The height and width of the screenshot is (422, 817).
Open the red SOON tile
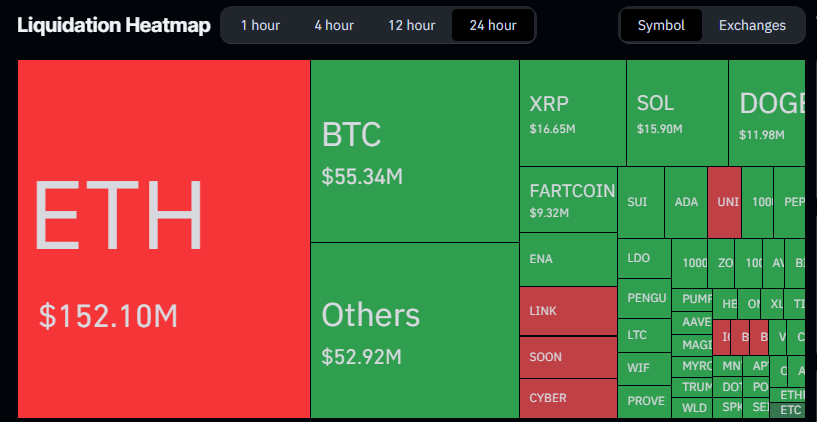568,357
